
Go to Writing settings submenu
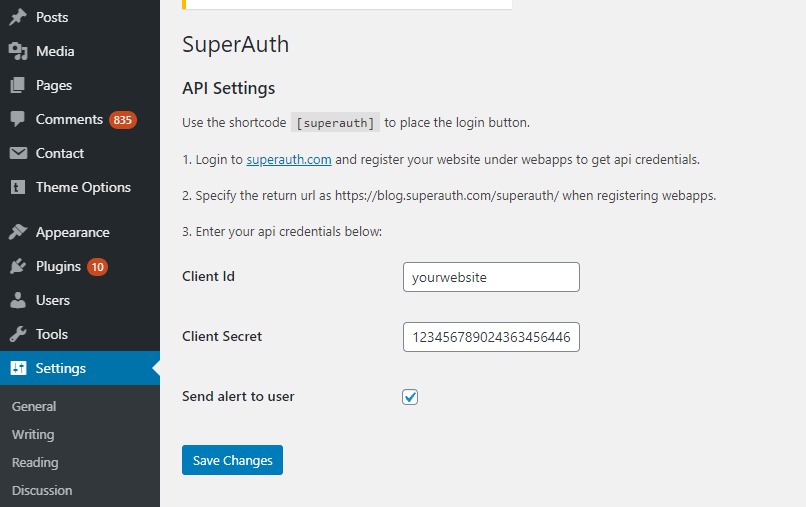point(33,434)
